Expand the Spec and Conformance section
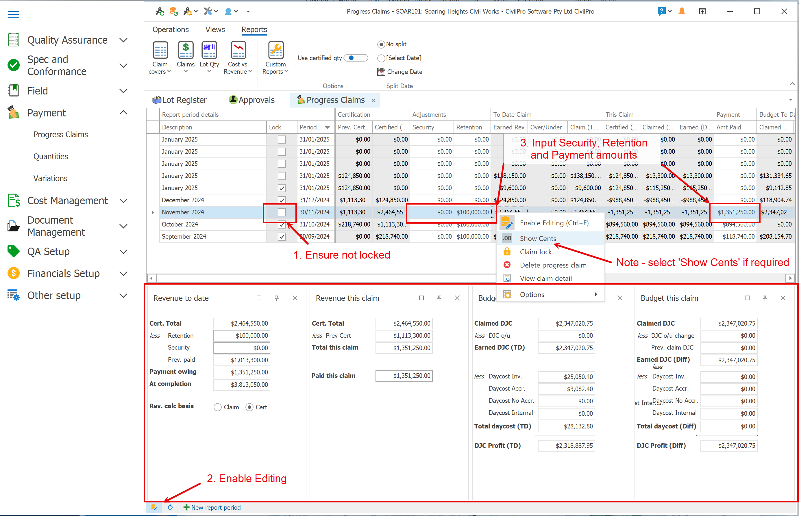This screenshot has height=516, width=812. coord(124,65)
